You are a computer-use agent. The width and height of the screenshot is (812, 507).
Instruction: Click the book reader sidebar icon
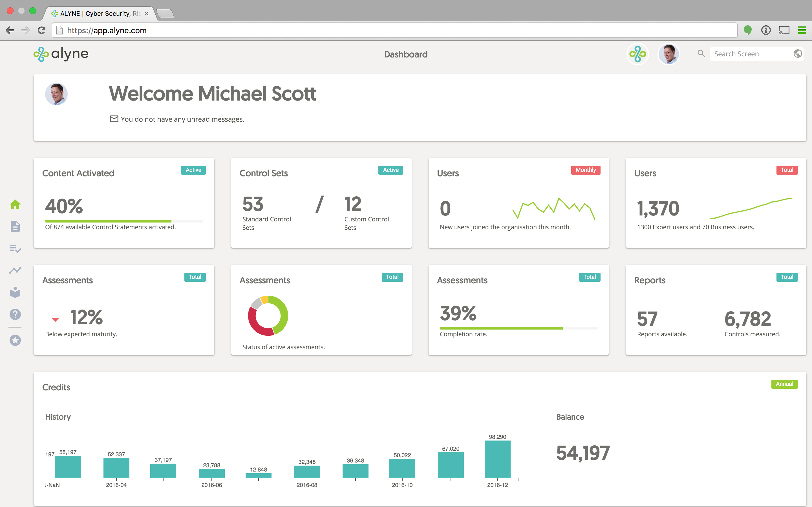15,292
